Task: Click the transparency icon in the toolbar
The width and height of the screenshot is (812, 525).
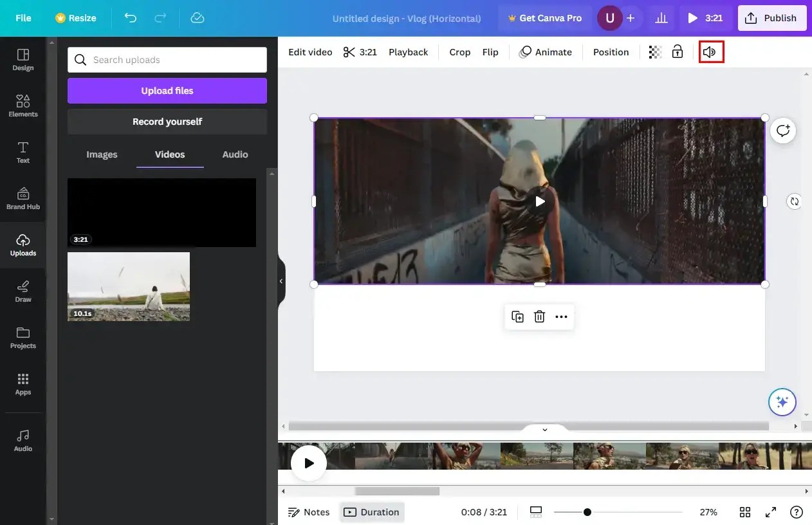Action: [x=654, y=51]
